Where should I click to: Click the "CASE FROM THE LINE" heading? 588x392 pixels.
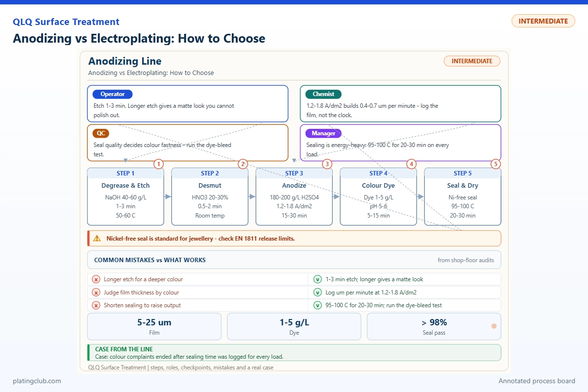point(124,349)
